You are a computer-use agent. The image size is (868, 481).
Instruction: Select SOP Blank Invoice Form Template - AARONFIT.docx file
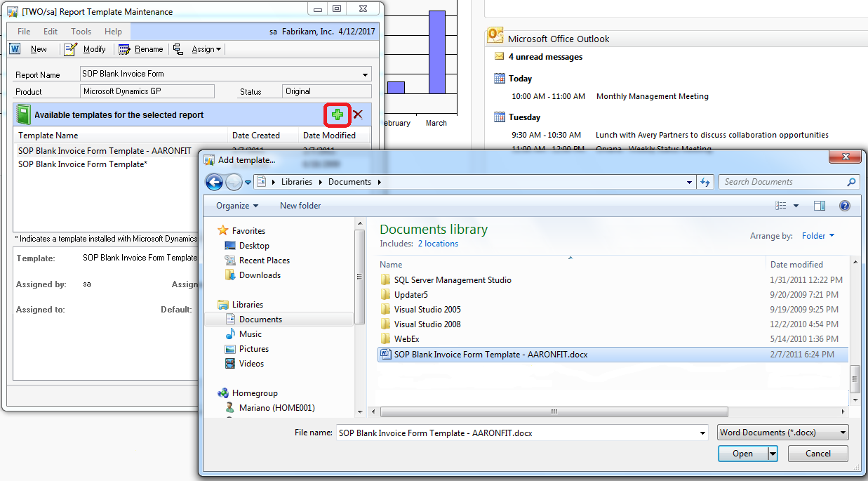[613, 355]
